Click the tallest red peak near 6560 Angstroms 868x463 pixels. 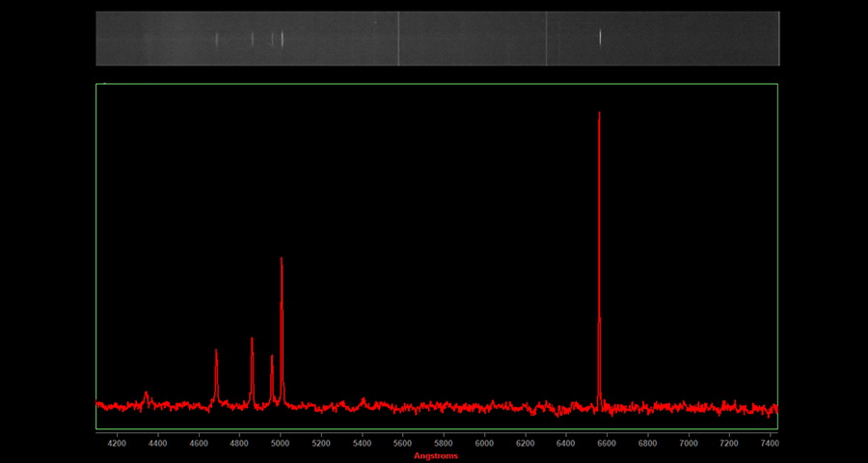600,116
